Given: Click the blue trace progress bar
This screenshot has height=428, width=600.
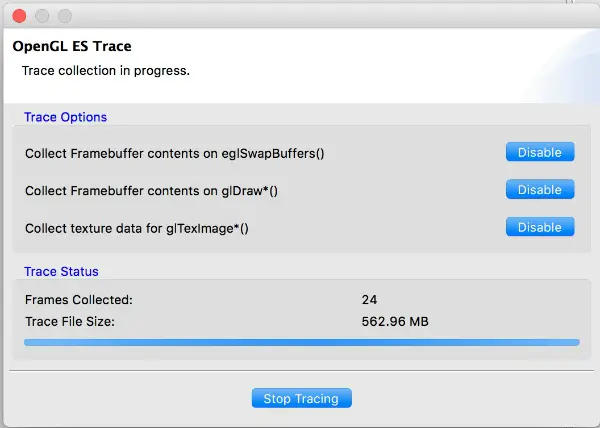Looking at the screenshot, I should [302, 342].
